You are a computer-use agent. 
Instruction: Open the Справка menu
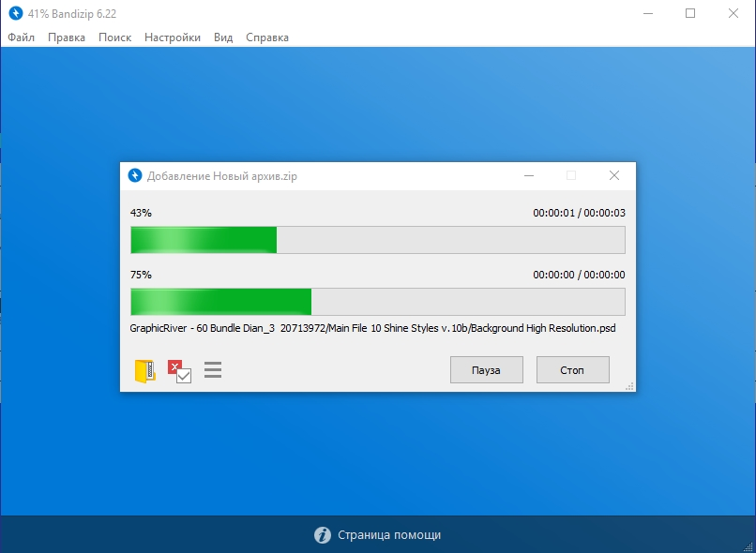(267, 37)
